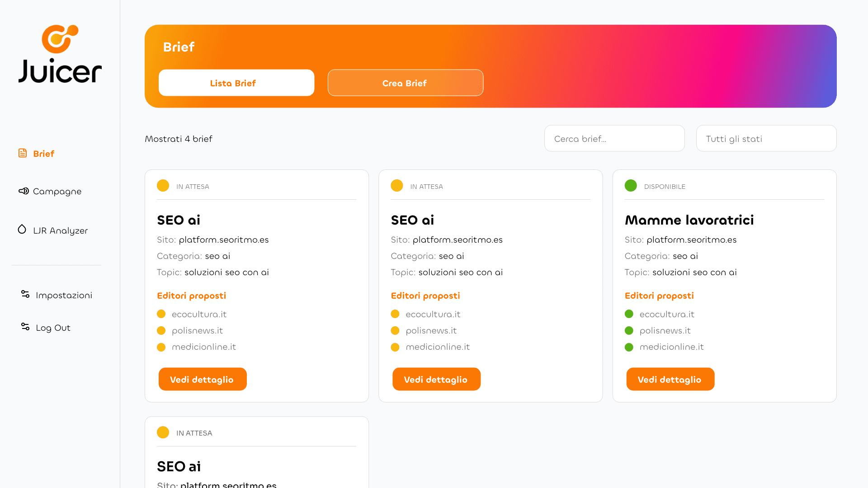Click the Log Out sidebar icon

pyautogui.click(x=25, y=327)
